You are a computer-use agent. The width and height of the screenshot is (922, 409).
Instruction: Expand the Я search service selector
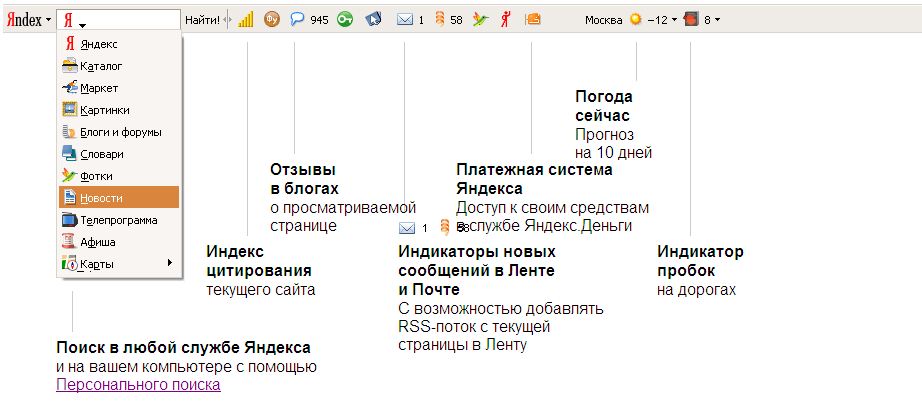coord(75,21)
